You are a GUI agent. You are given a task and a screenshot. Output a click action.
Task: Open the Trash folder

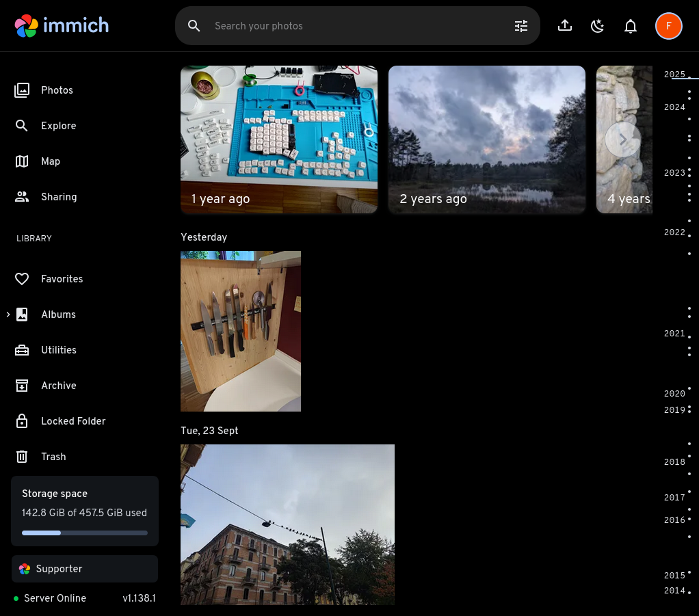click(x=53, y=457)
